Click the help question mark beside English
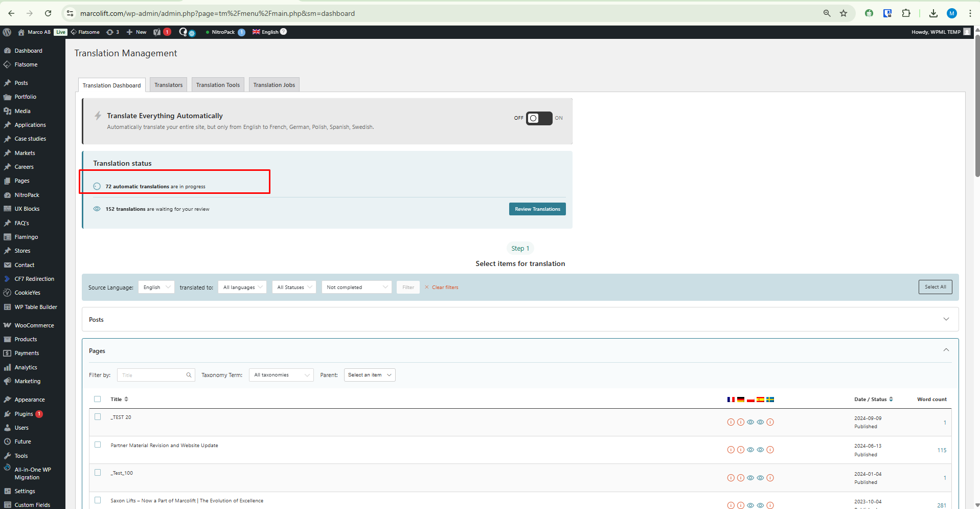 (x=283, y=32)
